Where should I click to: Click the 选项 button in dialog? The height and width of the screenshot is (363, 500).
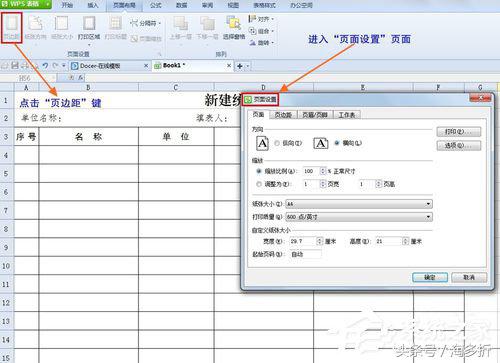(459, 146)
